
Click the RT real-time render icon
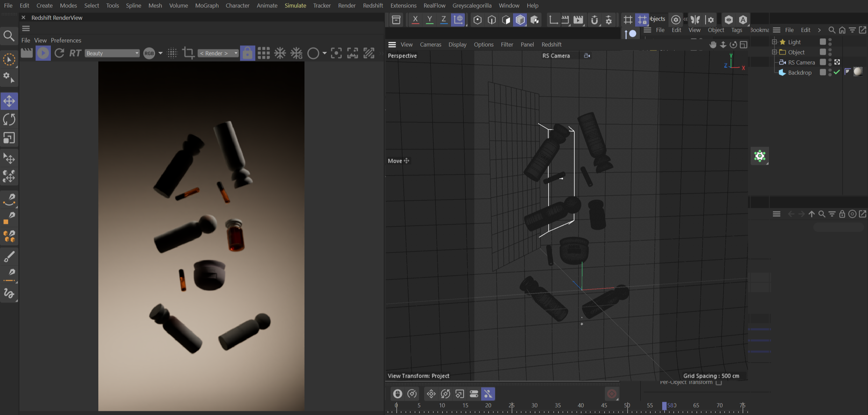(75, 53)
